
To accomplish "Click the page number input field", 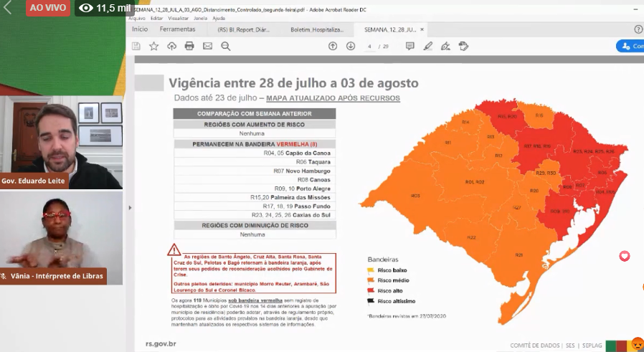I will [370, 46].
